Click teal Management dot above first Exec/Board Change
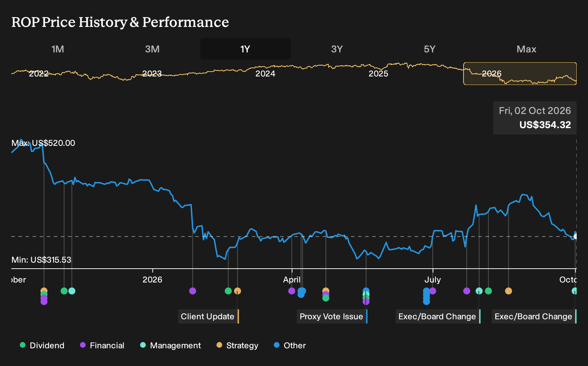 point(479,291)
